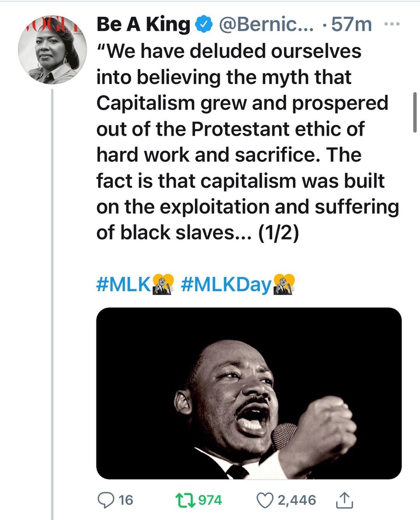
Task: Click the blue verified badge
Action: (x=204, y=25)
